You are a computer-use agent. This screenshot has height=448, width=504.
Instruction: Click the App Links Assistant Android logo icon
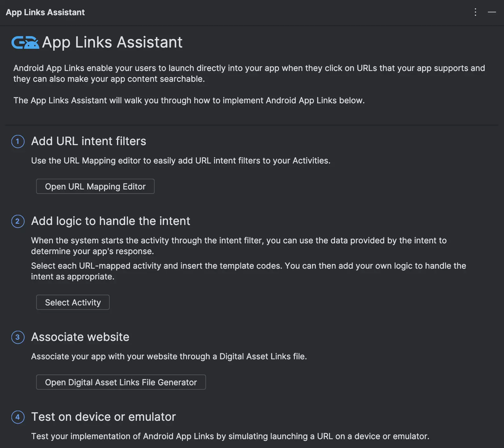coord(25,42)
